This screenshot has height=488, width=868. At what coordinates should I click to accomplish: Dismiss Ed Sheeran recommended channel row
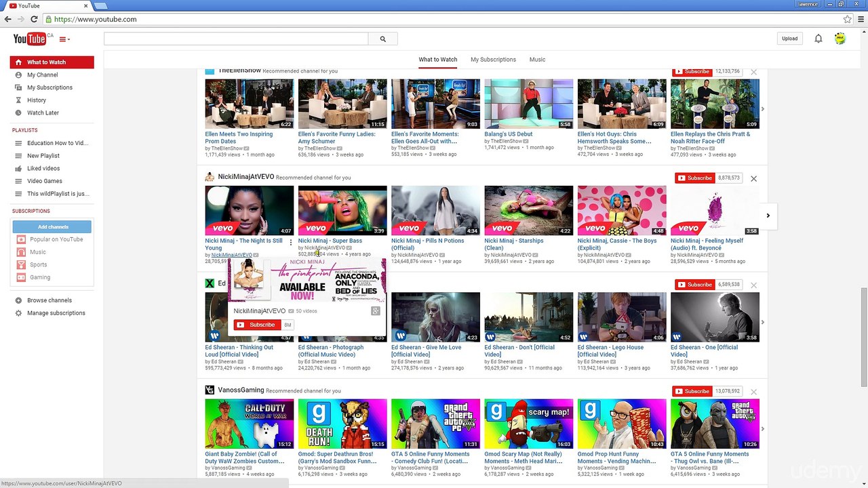[753, 285]
